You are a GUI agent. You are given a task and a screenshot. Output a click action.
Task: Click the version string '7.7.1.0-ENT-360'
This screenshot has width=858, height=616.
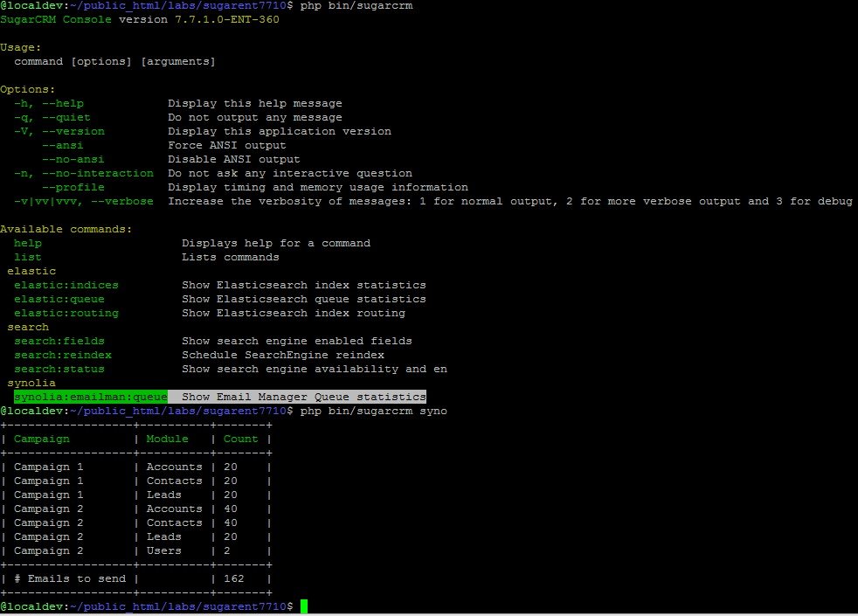point(227,19)
